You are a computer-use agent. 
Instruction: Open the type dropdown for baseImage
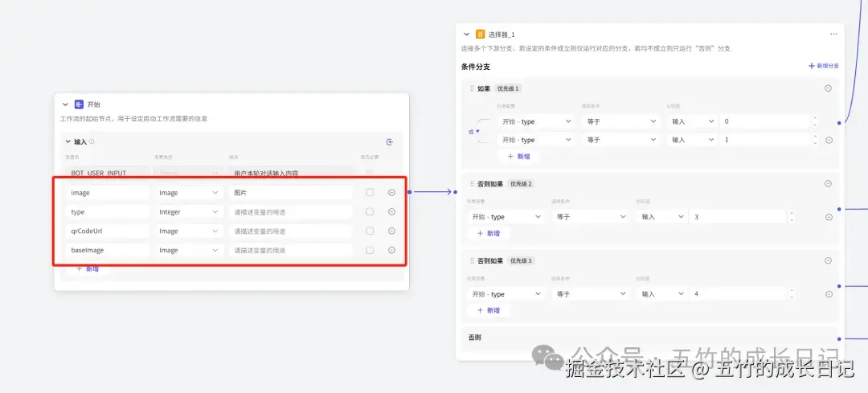188,250
